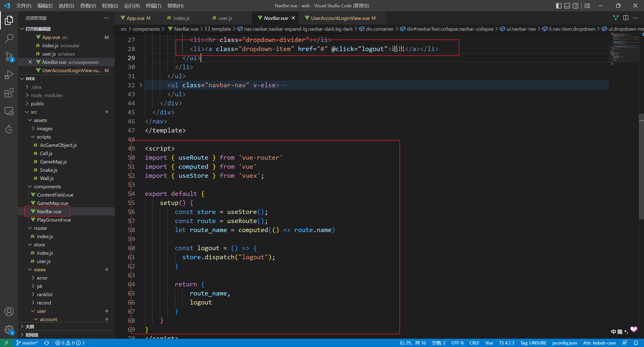Click the editor vertical scrollbar
Image resolution: width=644 pixels, height=347 pixels.
point(641,166)
